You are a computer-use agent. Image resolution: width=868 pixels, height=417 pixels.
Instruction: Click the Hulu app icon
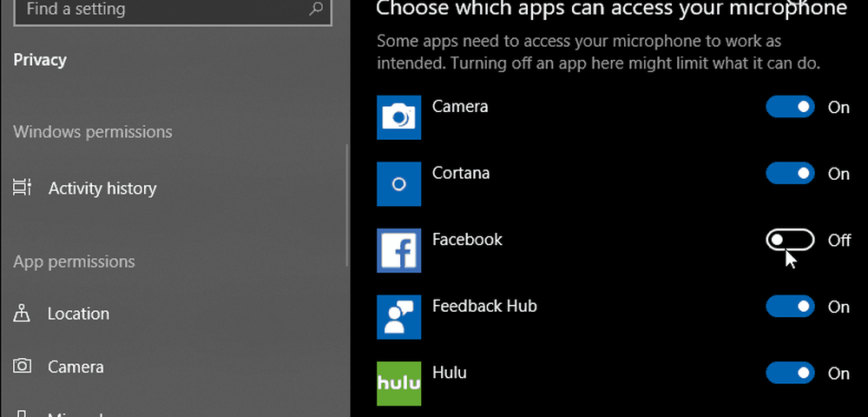[x=398, y=383]
